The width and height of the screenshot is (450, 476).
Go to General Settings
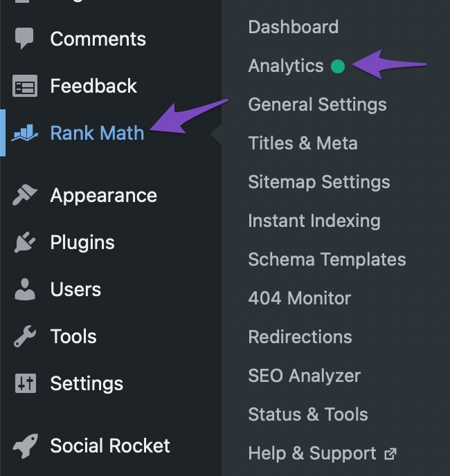[x=317, y=104]
